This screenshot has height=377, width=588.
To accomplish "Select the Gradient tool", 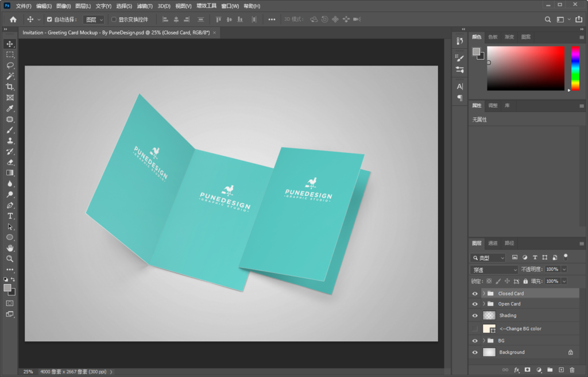I will pyautogui.click(x=10, y=173).
